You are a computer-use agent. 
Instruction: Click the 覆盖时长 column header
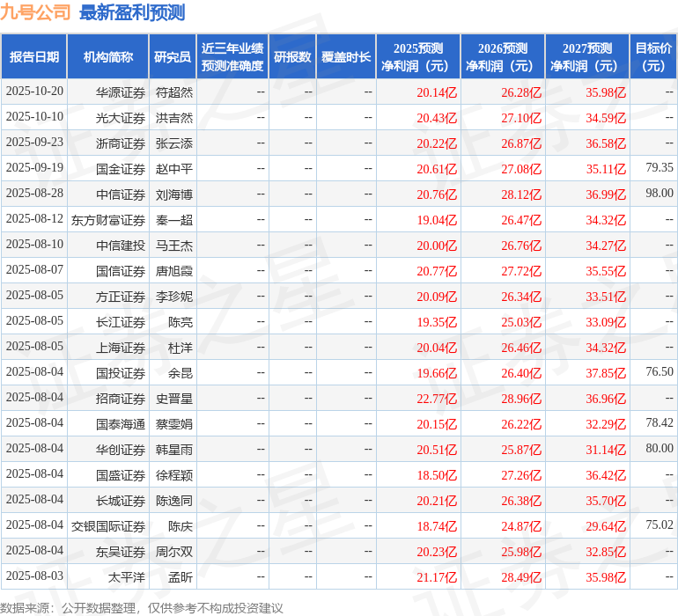point(346,57)
